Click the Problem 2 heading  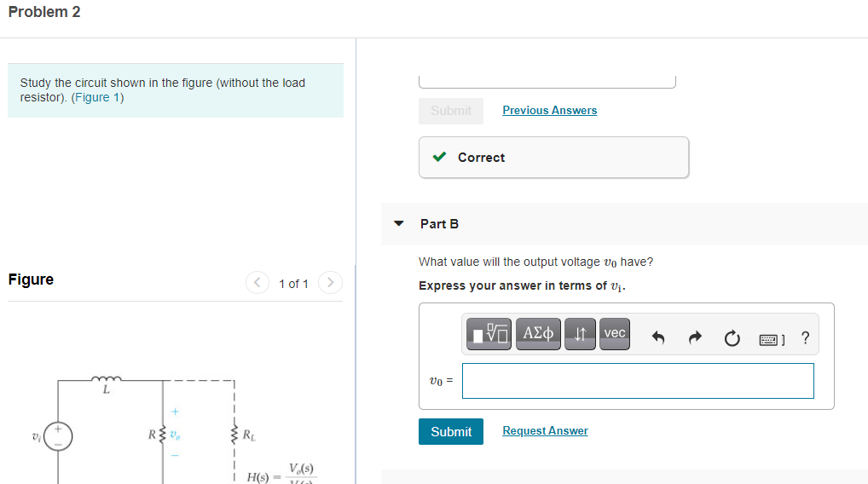(x=44, y=12)
